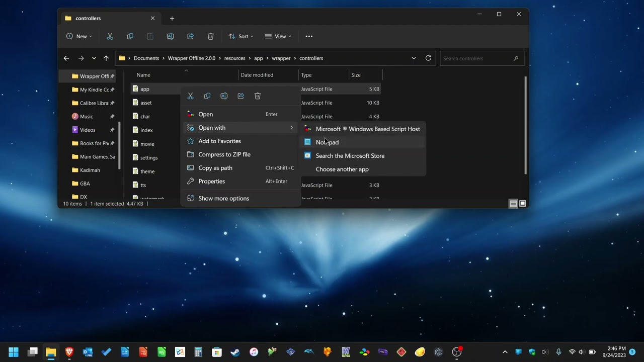Click the microphone tray icon

pos(558,352)
